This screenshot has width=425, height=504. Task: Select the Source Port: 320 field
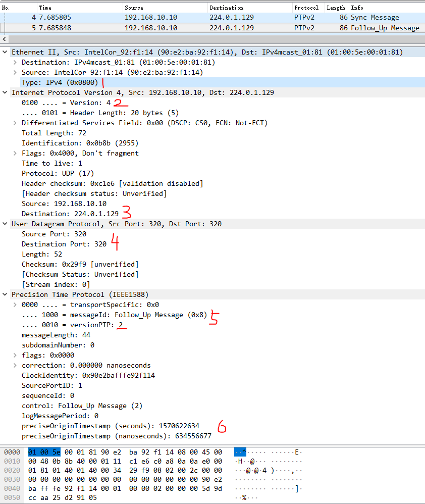point(50,234)
